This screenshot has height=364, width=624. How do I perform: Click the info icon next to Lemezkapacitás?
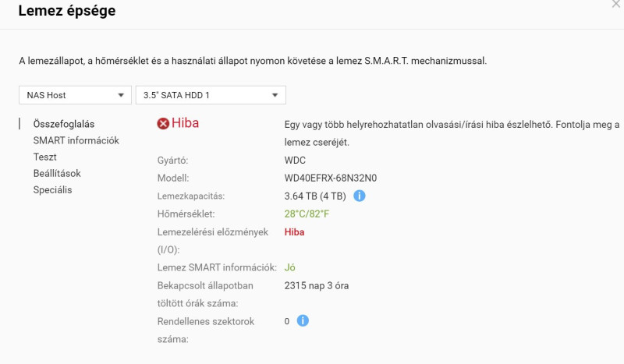[x=359, y=196]
